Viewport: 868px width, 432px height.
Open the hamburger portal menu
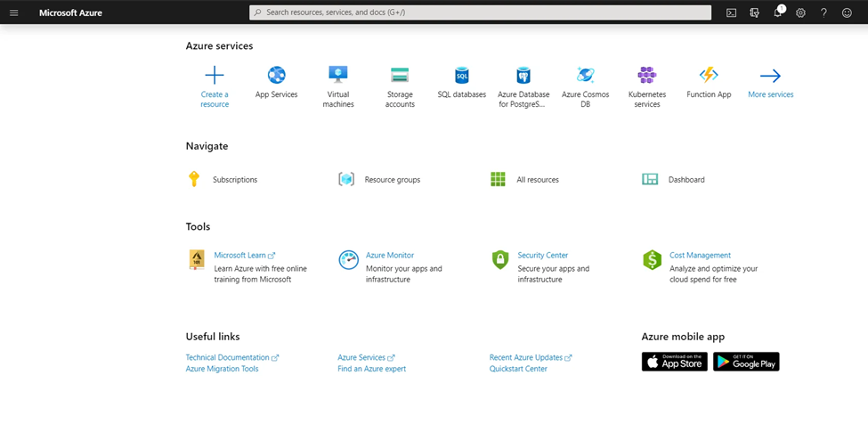coord(14,12)
